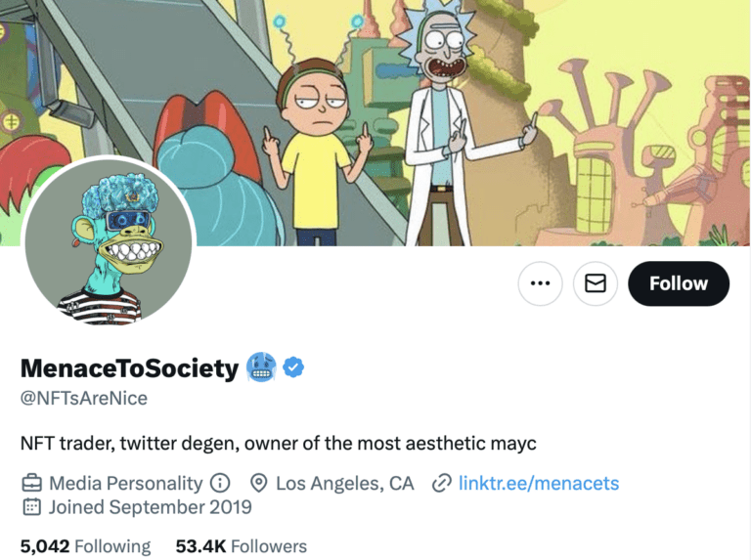Image resolution: width=751 pixels, height=560 pixels.
Task: Click the calendar icon beside join date
Action: pyautogui.click(x=31, y=507)
